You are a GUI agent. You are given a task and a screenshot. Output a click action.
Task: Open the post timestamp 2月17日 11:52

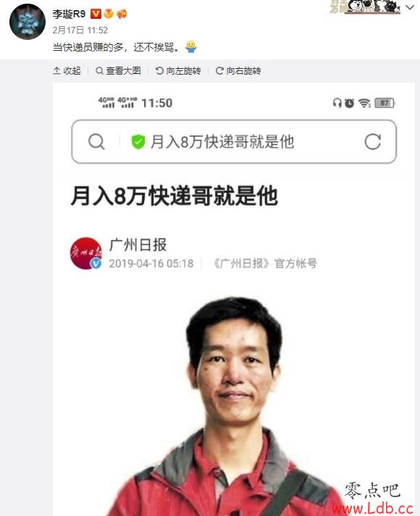[80, 30]
